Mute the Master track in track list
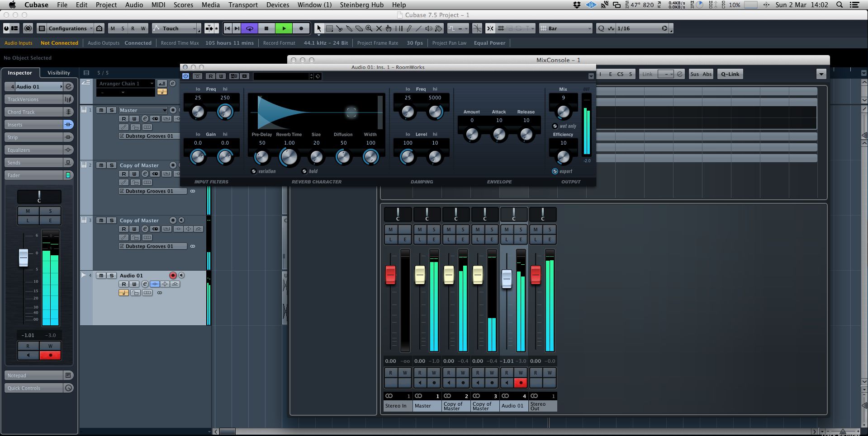The image size is (868, 436). click(101, 110)
